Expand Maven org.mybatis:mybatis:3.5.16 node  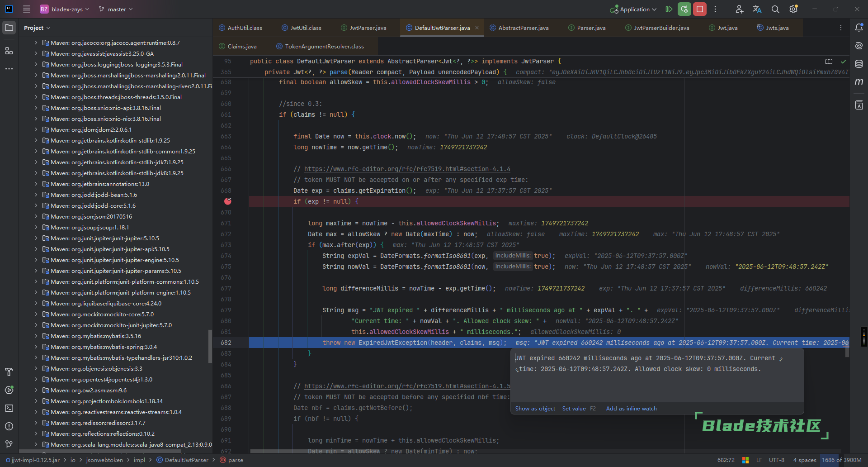pos(36,336)
